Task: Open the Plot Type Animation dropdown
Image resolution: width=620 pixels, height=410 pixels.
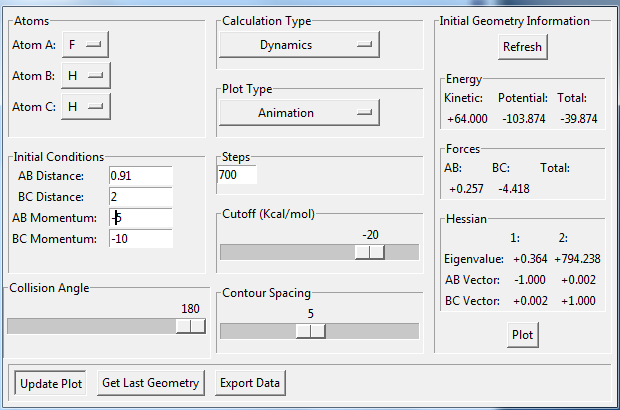Action: tap(299, 113)
